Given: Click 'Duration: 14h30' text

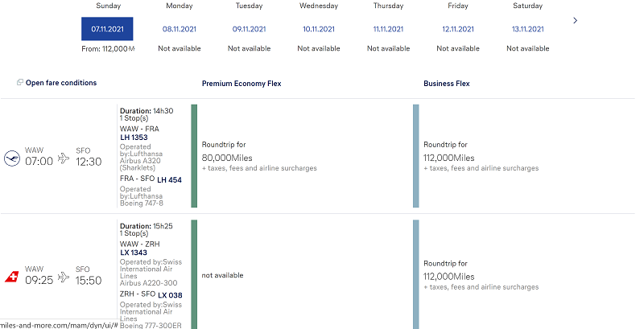Looking at the screenshot, I should [x=147, y=111].
